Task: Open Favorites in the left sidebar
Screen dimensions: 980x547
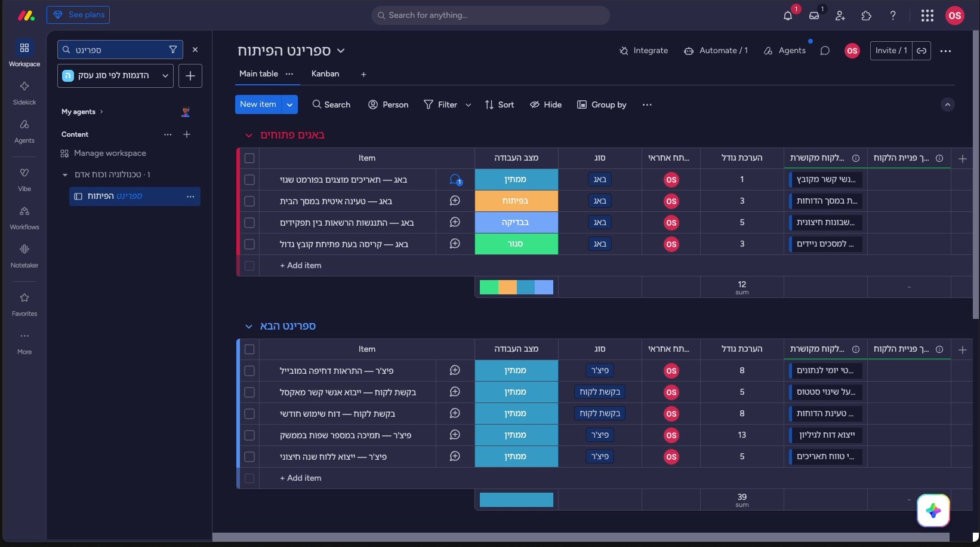Action: click(x=24, y=304)
